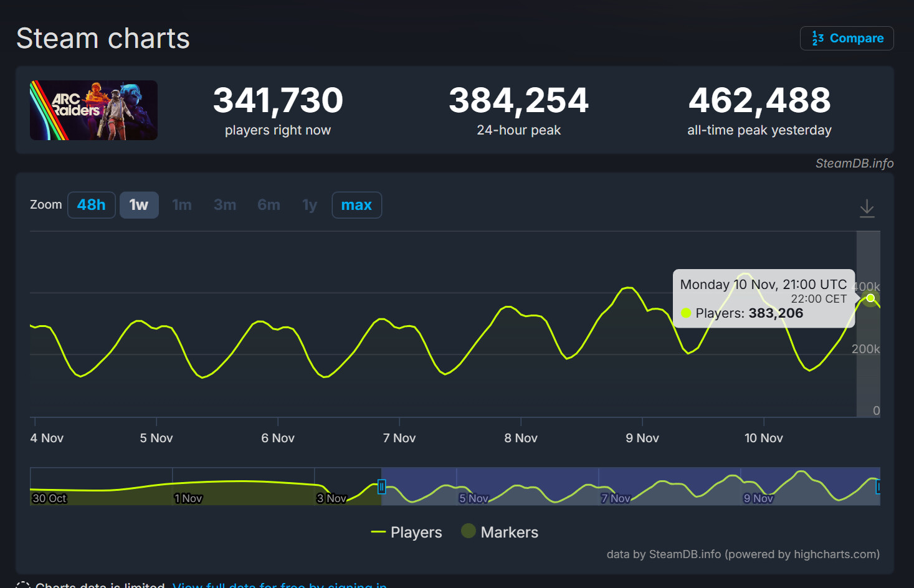Viewport: 914px width, 588px height.
Task: Click the all-time peak value 462,488
Action: 759,101
